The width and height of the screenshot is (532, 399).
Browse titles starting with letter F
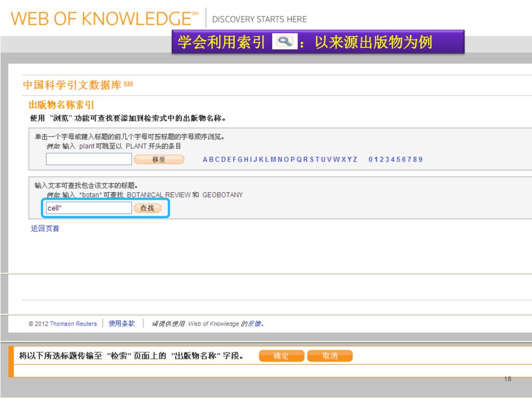[x=234, y=159]
